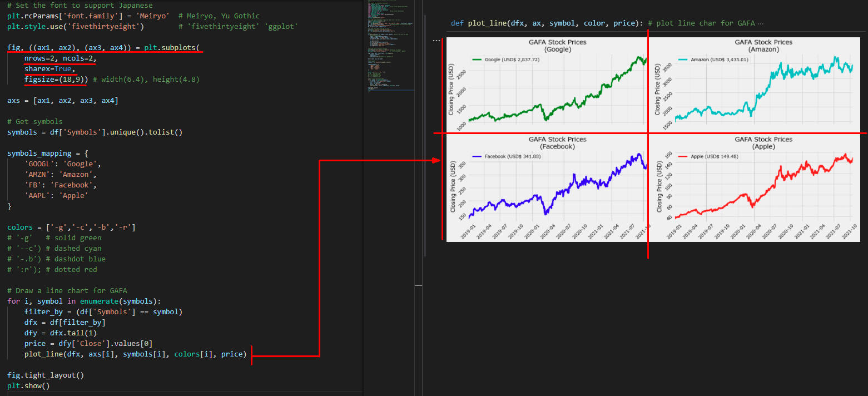
Task: Click the 'GAFA Stock Prices (Amazon)' chart title
Action: coord(763,46)
